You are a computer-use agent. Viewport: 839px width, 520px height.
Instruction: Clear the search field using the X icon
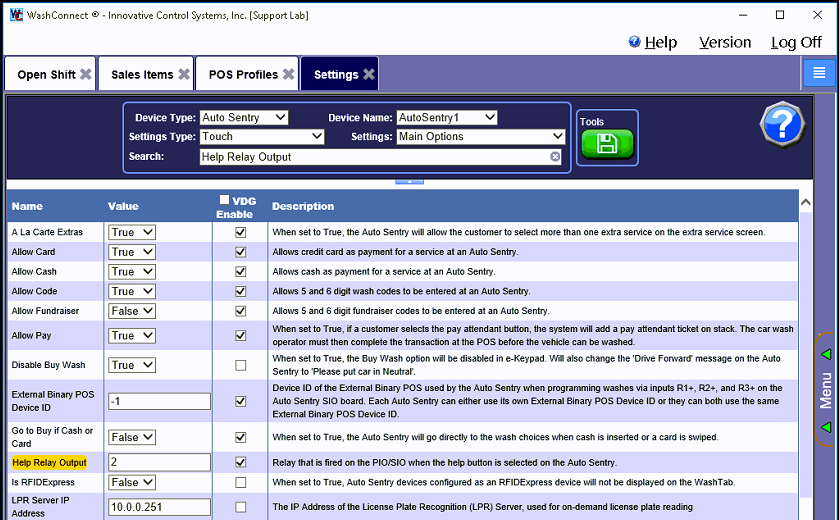tap(555, 157)
